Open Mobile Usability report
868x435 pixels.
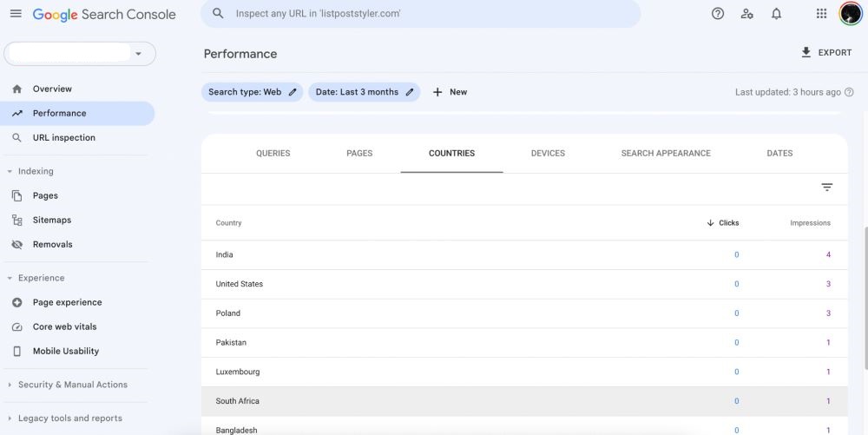(77, 351)
